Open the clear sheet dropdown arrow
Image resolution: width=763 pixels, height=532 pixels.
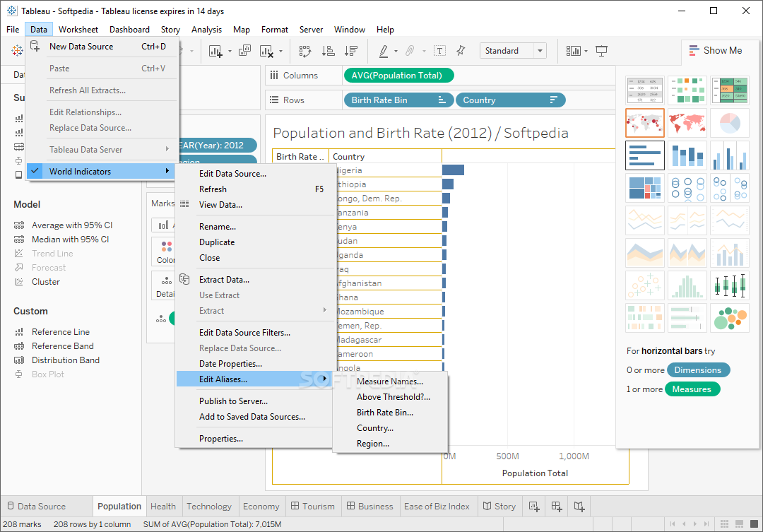pyautogui.click(x=280, y=51)
